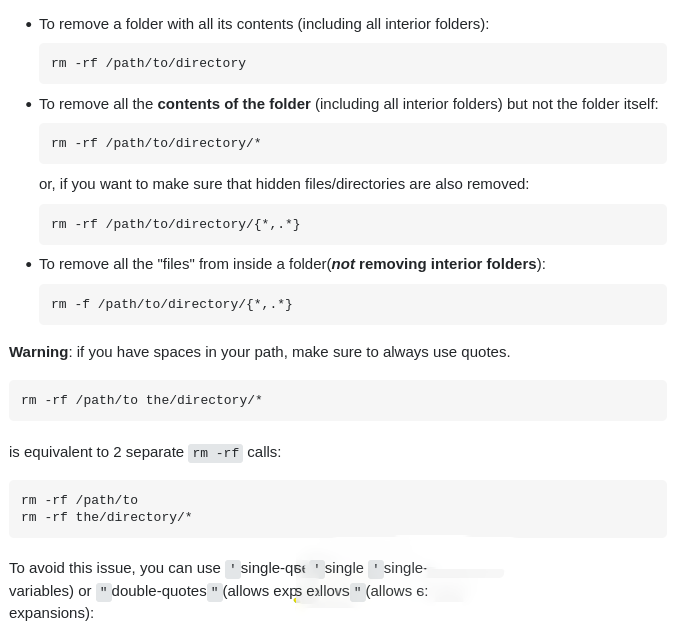Click the 'rm -rf /path/to/directory/{*,.*}' code block
Viewport: 675px width, 641px height.
click(175, 224)
